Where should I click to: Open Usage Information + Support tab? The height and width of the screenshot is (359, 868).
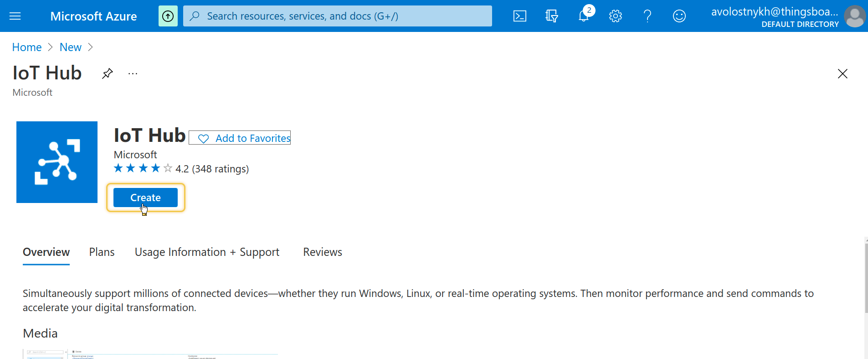pyautogui.click(x=207, y=252)
